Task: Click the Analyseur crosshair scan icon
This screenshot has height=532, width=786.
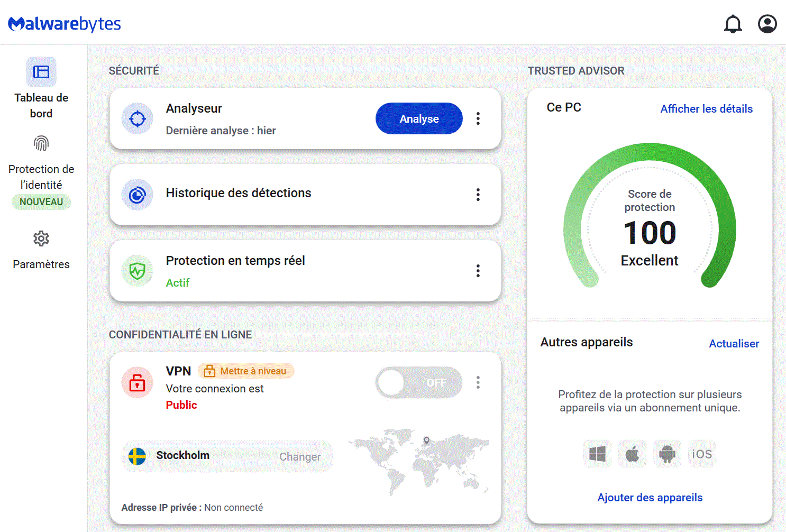Action: tap(138, 118)
